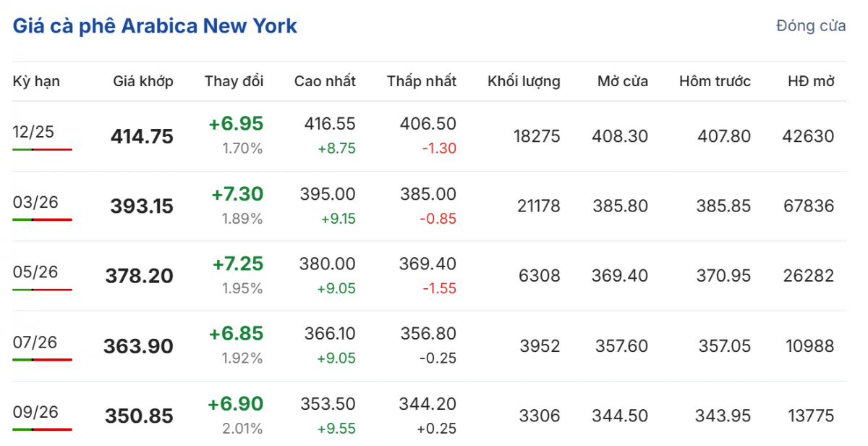Open the 12/25 contract row
The height and width of the screenshot is (446, 868).
click(33, 132)
